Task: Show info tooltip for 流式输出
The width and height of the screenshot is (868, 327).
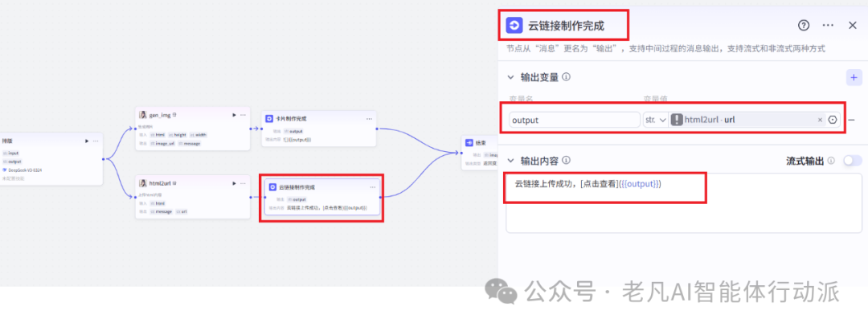Action: [831, 161]
